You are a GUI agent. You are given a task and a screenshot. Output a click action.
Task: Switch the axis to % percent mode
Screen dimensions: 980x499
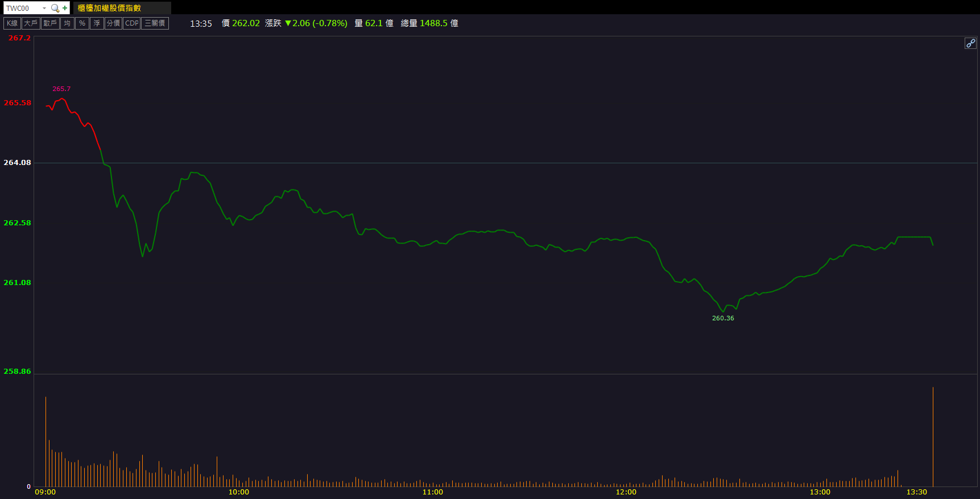[82, 23]
